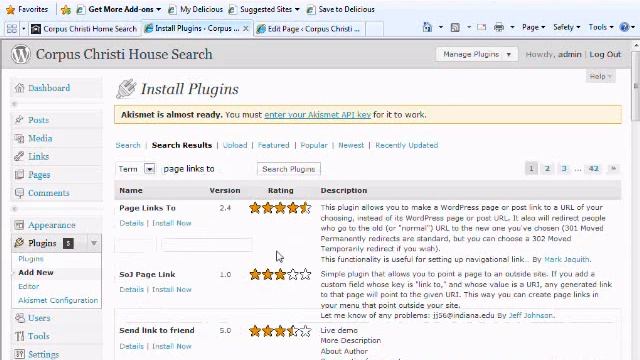
Task: Click the add-to-favorites-bar star icon
Action: [65, 9]
